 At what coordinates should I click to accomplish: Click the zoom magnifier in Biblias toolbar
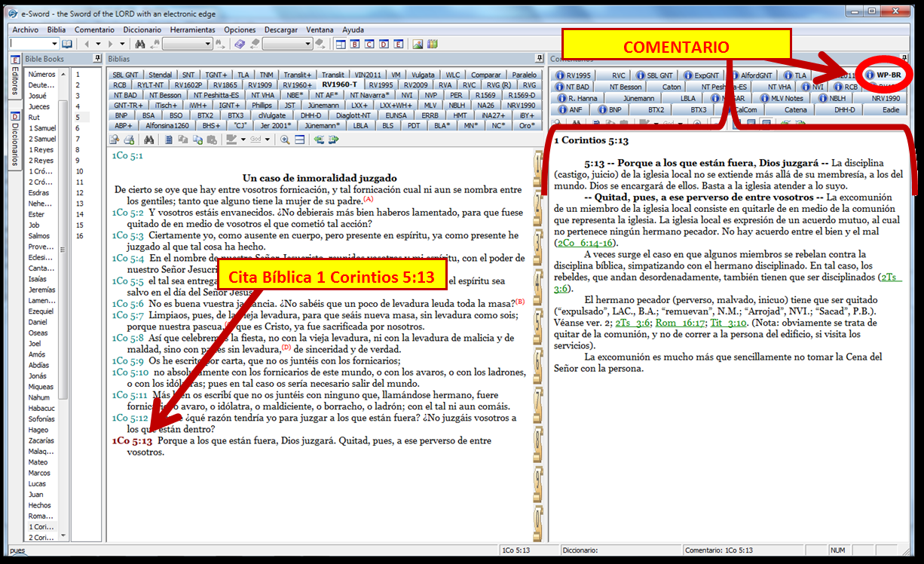coord(285,140)
